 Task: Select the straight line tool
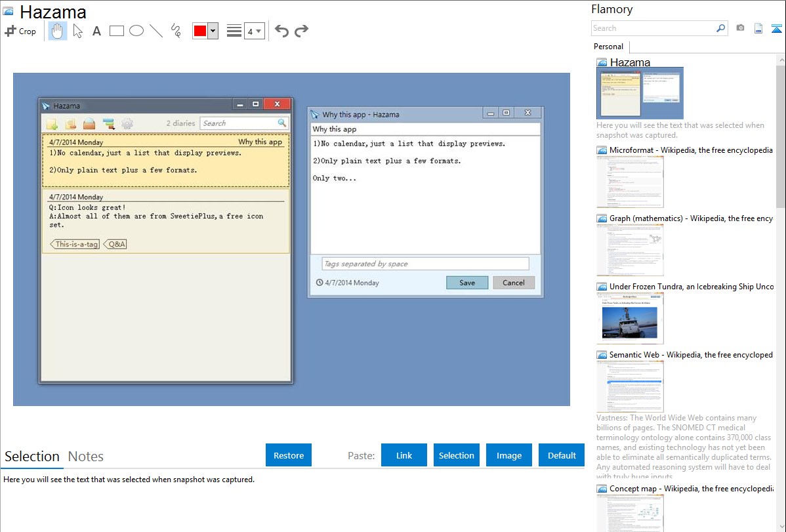(x=156, y=31)
